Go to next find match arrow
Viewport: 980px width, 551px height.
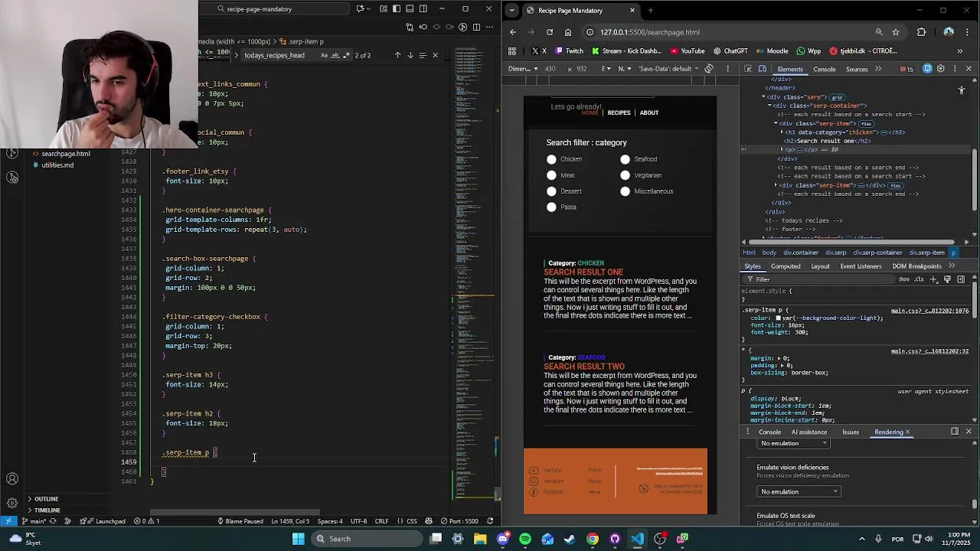pyautogui.click(x=410, y=55)
